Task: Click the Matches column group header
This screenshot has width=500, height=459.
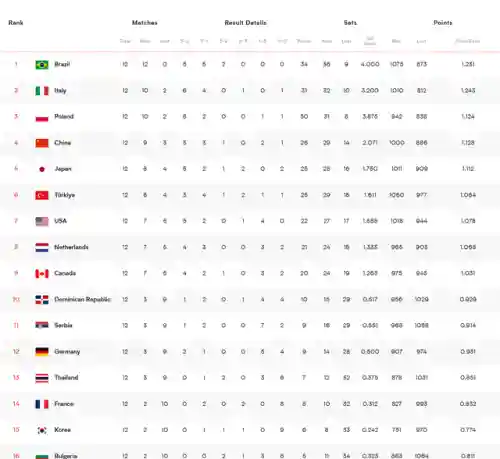Action: (145, 23)
